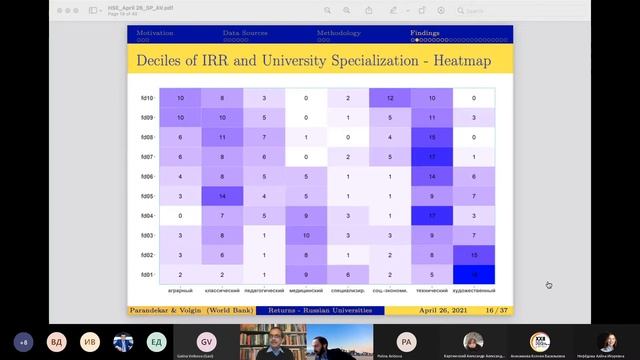Select the photo avatar of man in blue shirt
The image size is (640, 360).
click(123, 342)
